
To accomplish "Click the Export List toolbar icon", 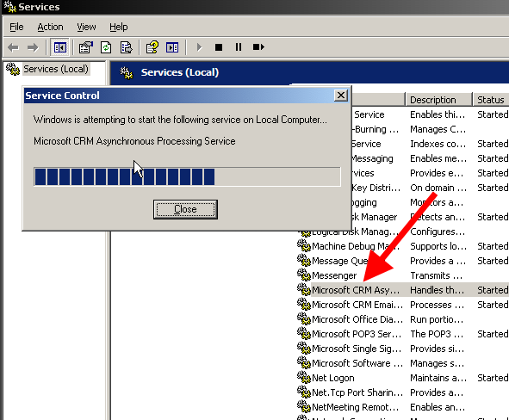I will 126,47.
